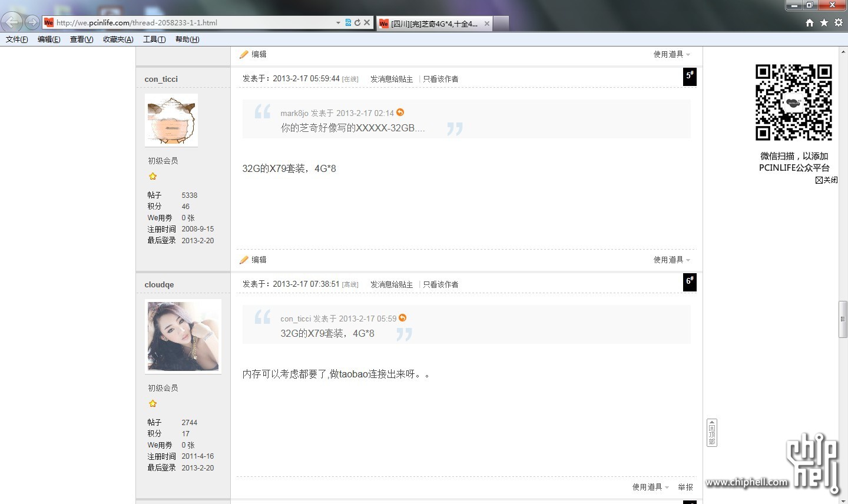Viewport: 848px width, 504px height.
Task: Close the WeChat QR code panel
Action: click(827, 180)
